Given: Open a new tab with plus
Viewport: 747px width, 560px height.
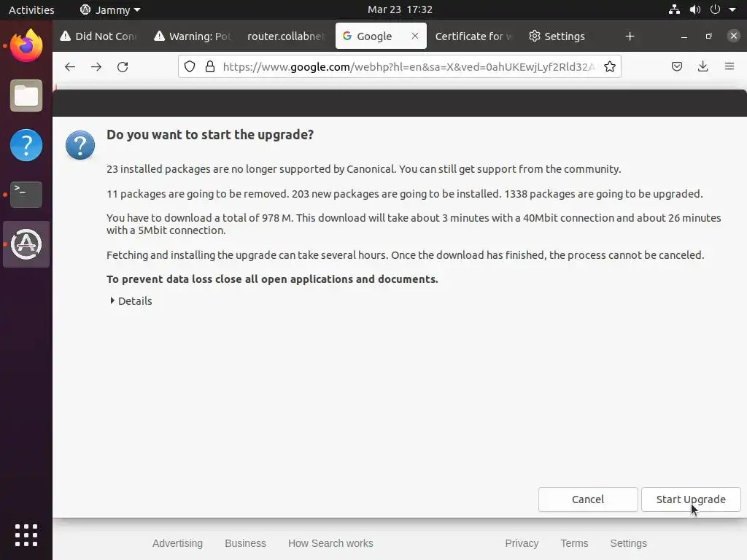Looking at the screenshot, I should click(630, 36).
